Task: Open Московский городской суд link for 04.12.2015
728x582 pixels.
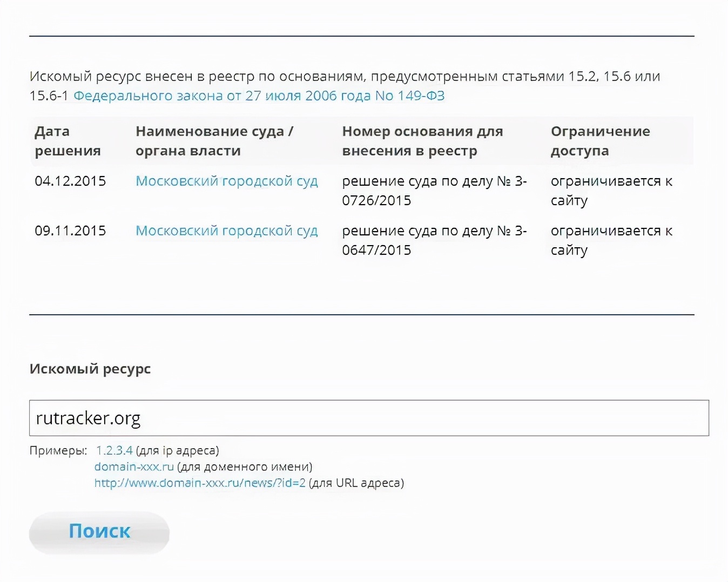Action: [x=227, y=181]
